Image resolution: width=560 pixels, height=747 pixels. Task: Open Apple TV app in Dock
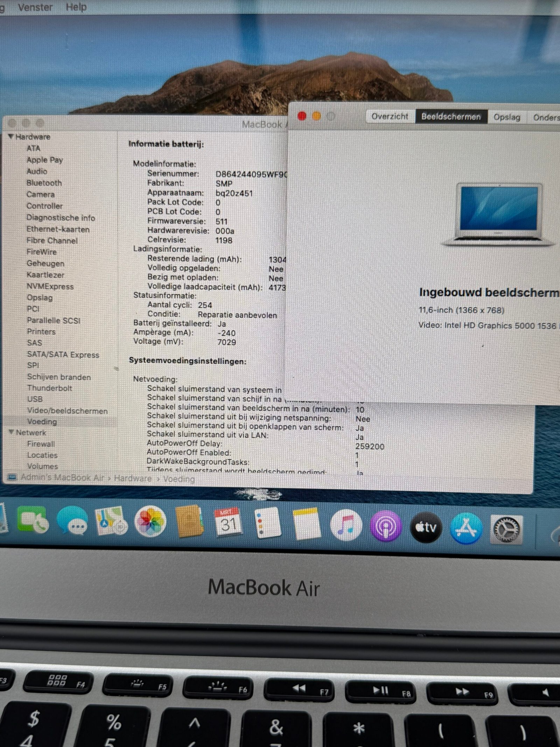click(426, 527)
